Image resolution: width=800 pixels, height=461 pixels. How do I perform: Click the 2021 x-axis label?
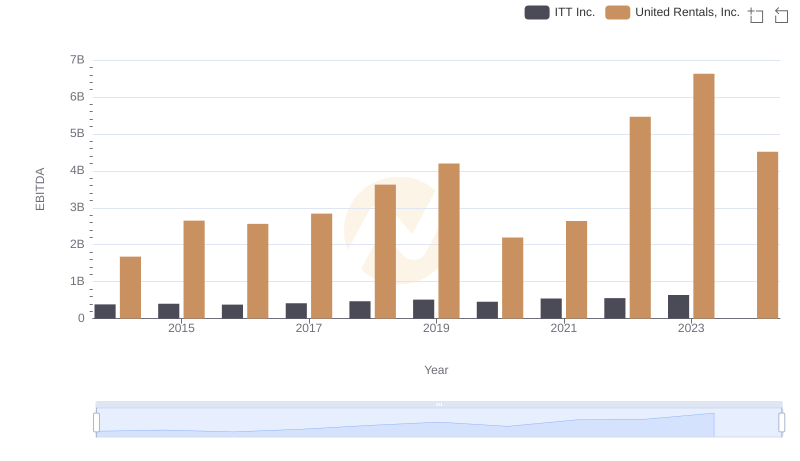tap(563, 328)
